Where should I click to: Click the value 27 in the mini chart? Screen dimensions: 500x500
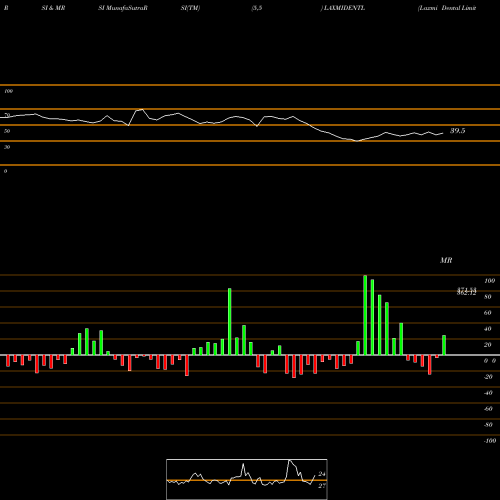[322, 486]
